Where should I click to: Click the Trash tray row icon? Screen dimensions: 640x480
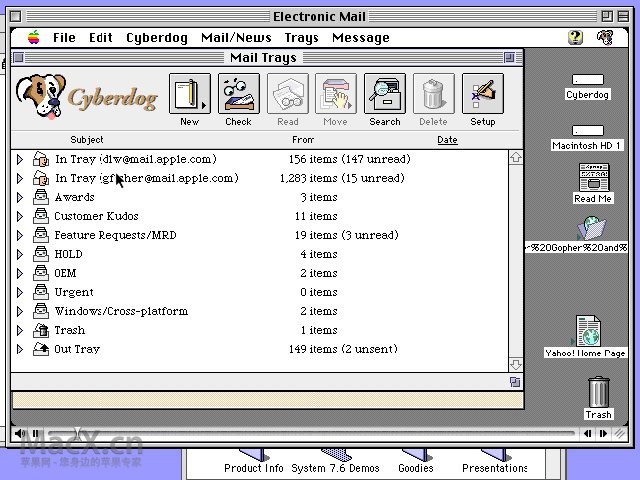point(41,330)
